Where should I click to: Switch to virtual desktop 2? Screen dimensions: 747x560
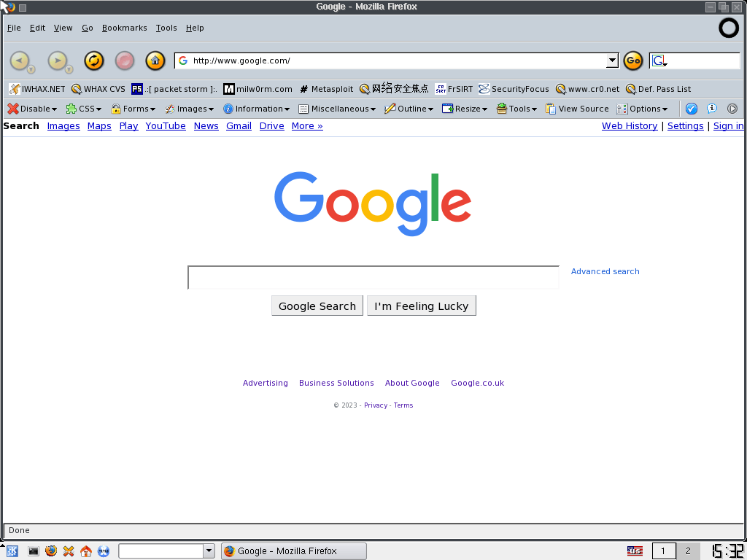point(688,551)
